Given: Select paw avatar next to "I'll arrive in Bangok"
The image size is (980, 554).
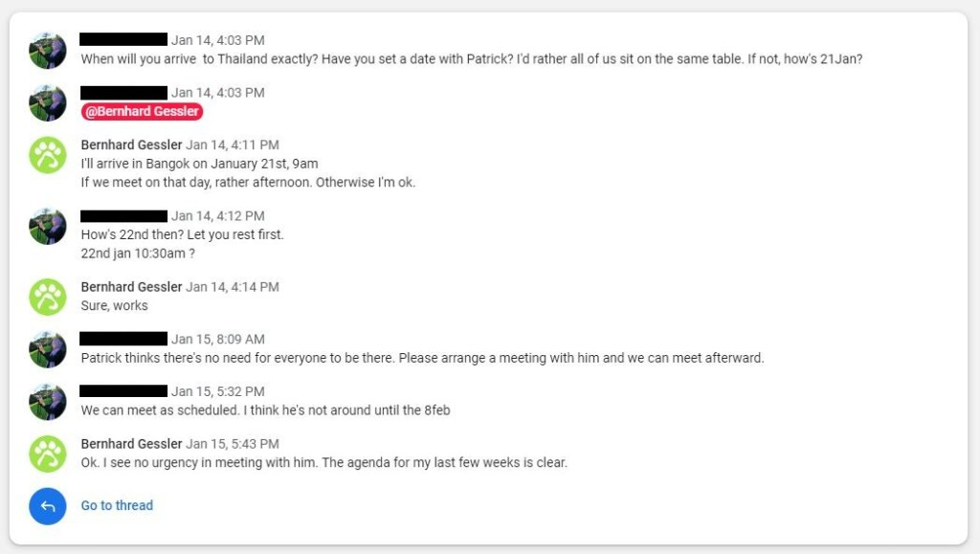Looking at the screenshot, I should click(48, 155).
